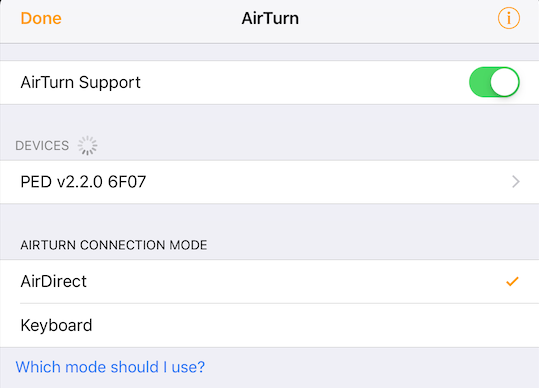This screenshot has width=539, height=388.
Task: Click the AirTurn title in the navigation bar
Action: pos(270,18)
